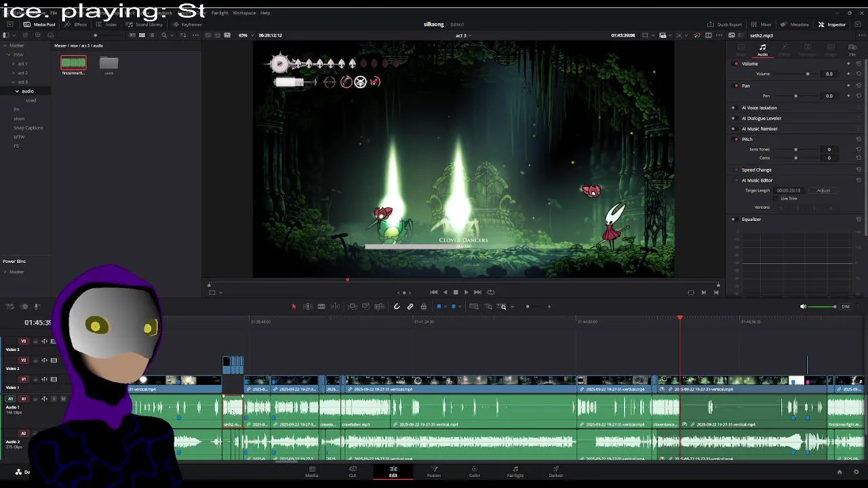Go to the Fusion page

[x=434, y=472]
